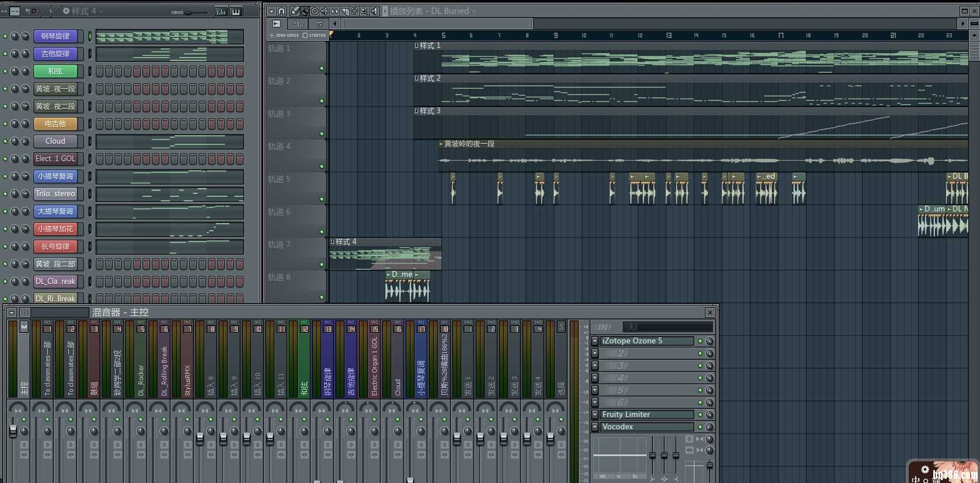The image size is (980, 483).
Task: Open iZotope Ozone 5 effect slot
Action: pyautogui.click(x=647, y=341)
